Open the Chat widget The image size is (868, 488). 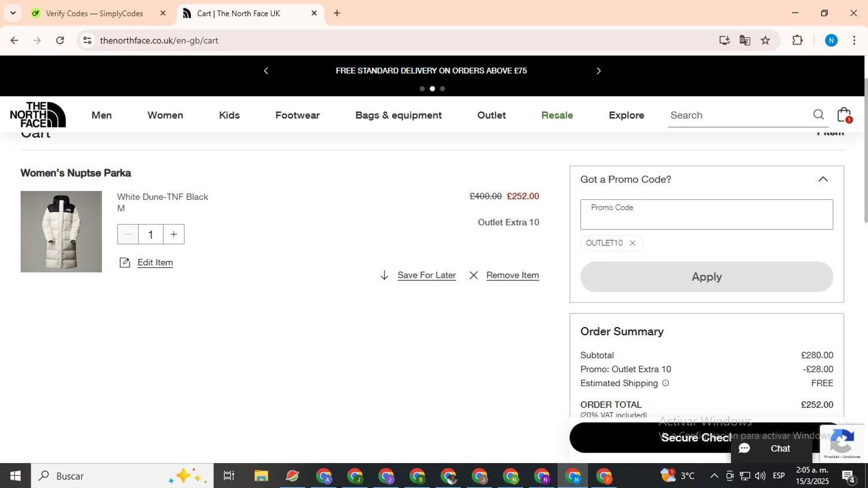point(771,449)
